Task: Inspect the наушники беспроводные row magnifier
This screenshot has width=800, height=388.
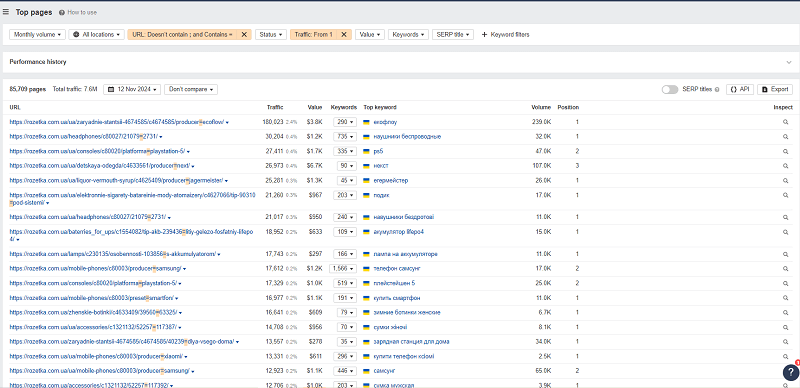Action: click(786, 137)
